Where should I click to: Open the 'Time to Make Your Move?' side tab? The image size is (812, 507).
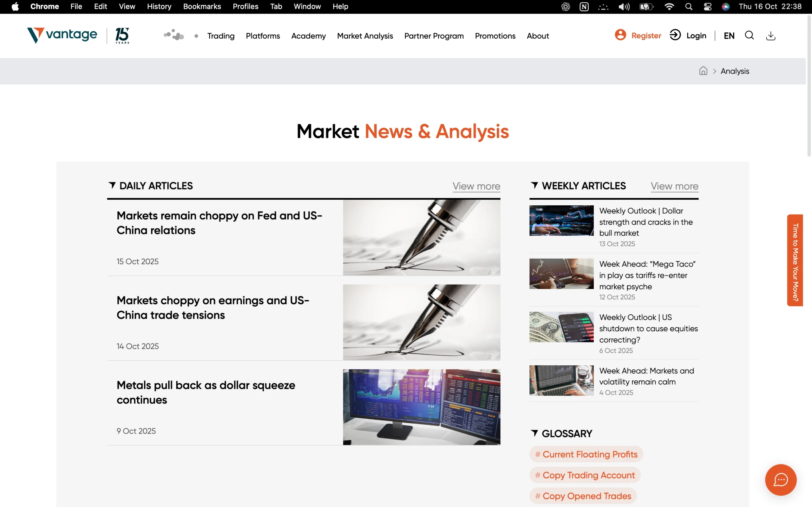tap(795, 260)
